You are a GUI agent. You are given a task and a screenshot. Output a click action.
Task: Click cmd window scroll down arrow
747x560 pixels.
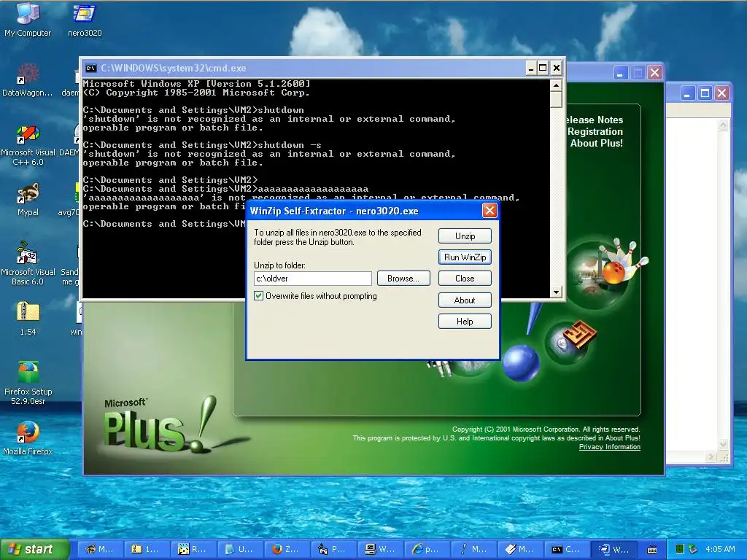556,292
